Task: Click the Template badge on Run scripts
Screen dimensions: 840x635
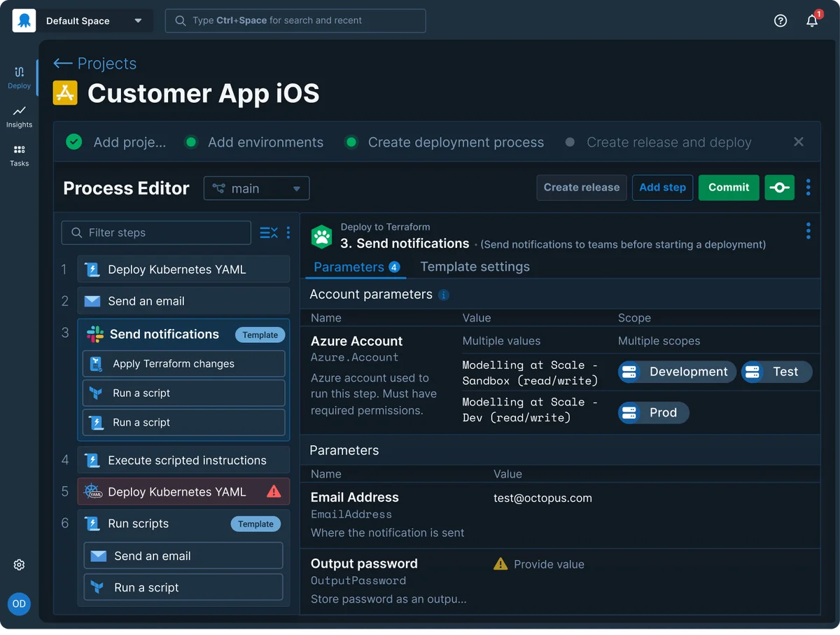Action: pos(256,524)
